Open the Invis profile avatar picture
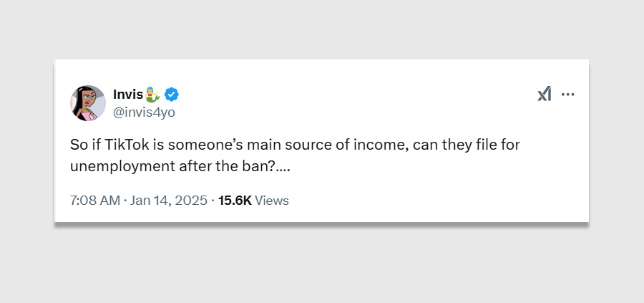The height and width of the screenshot is (303, 644). pos(88,102)
